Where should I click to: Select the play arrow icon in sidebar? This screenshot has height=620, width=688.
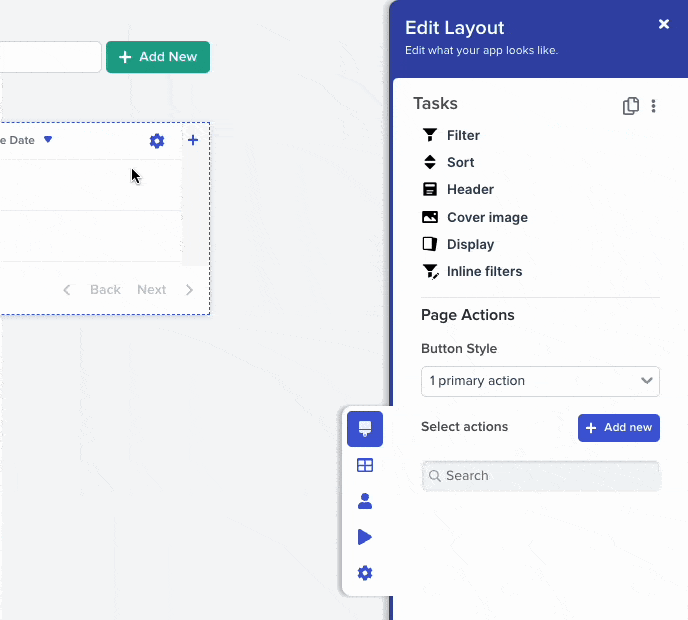pyautogui.click(x=365, y=537)
